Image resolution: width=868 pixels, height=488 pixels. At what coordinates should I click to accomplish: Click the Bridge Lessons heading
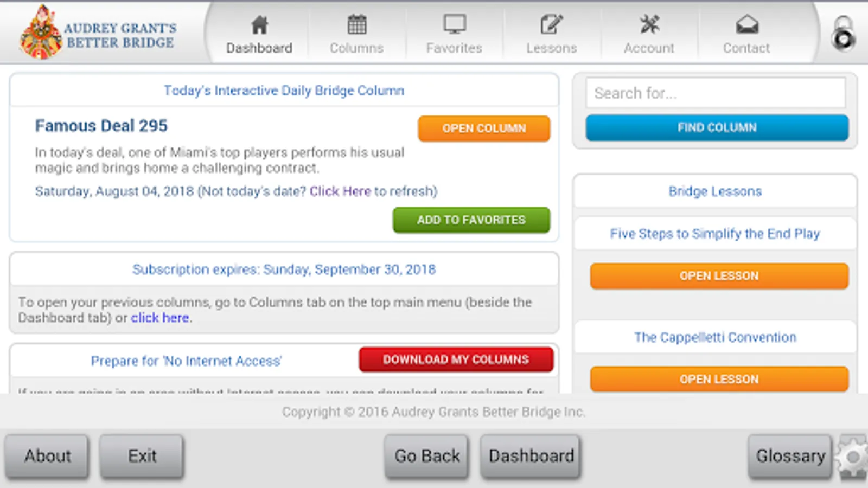[x=715, y=191]
